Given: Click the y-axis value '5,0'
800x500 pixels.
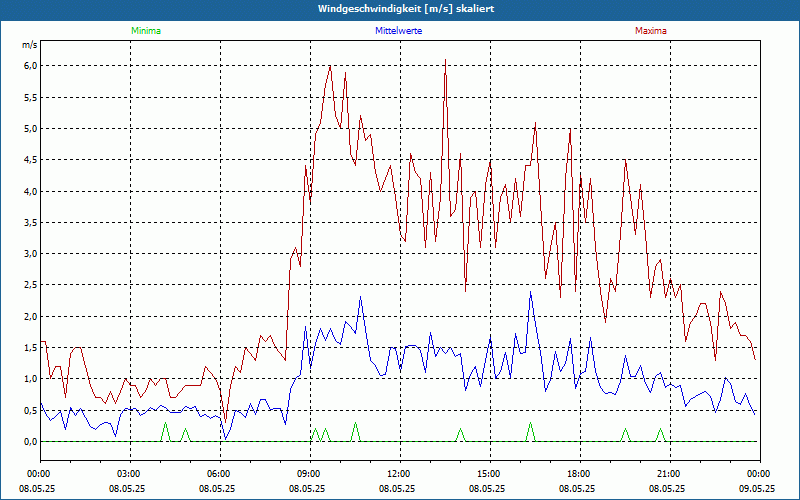Looking at the screenshot, I should (31, 129).
